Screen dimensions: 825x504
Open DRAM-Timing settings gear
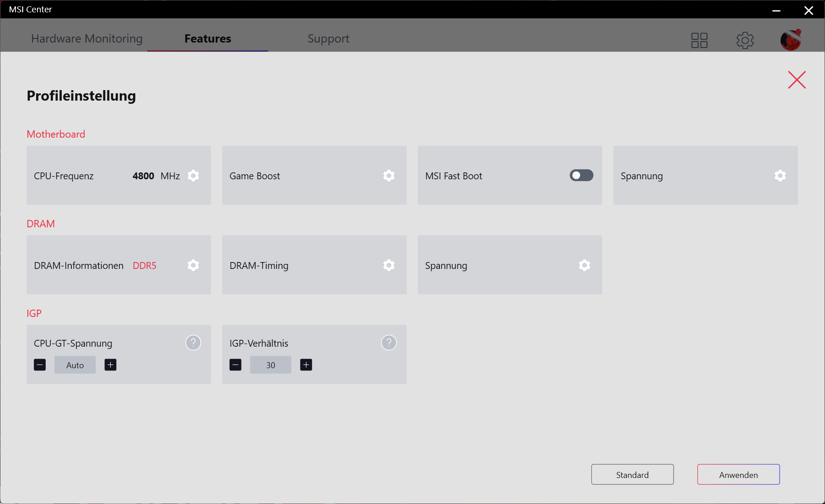[x=389, y=265]
